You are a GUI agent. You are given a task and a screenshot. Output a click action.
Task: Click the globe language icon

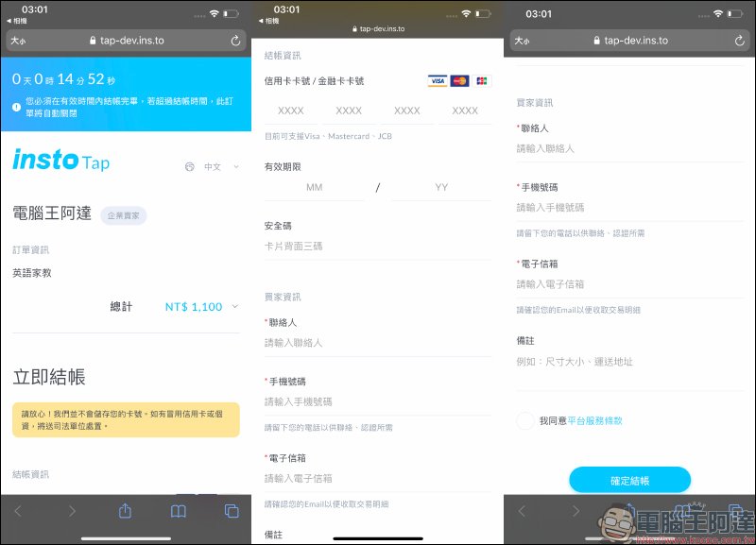[190, 167]
